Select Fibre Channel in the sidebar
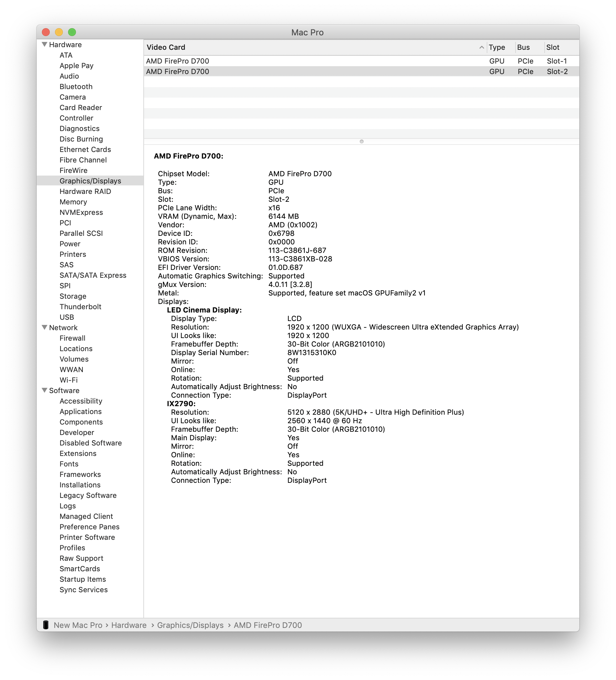The height and width of the screenshot is (680, 616). click(x=83, y=160)
